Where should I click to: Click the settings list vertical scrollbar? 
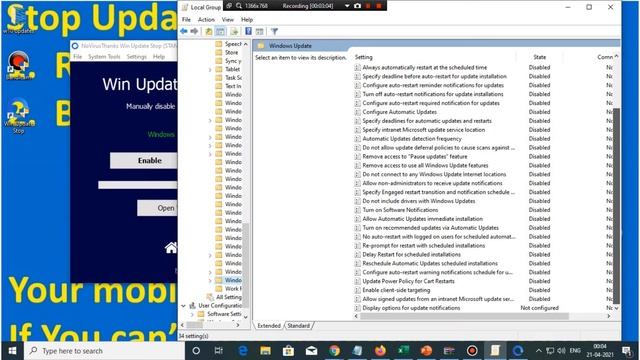point(616,206)
